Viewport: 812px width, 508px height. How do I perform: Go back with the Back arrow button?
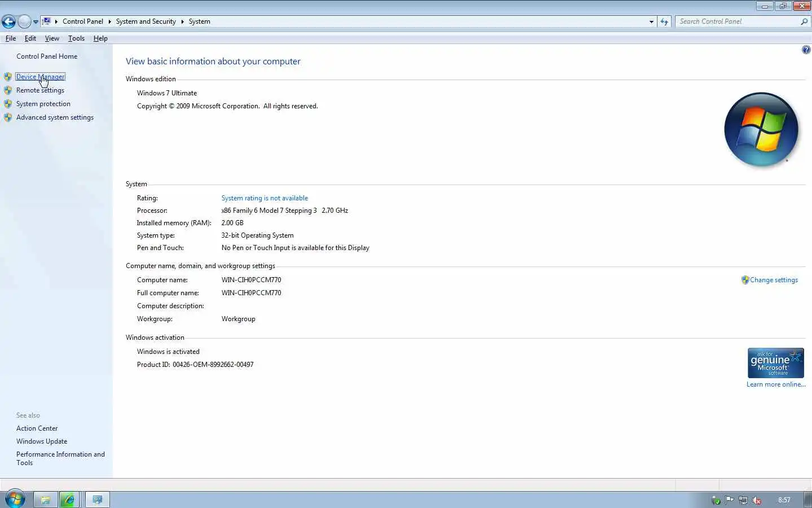8,21
